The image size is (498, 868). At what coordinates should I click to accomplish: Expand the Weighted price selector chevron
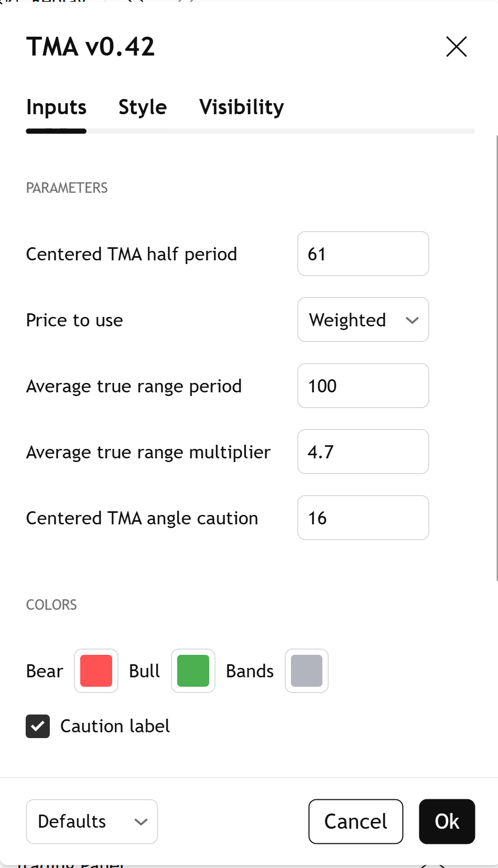point(412,320)
